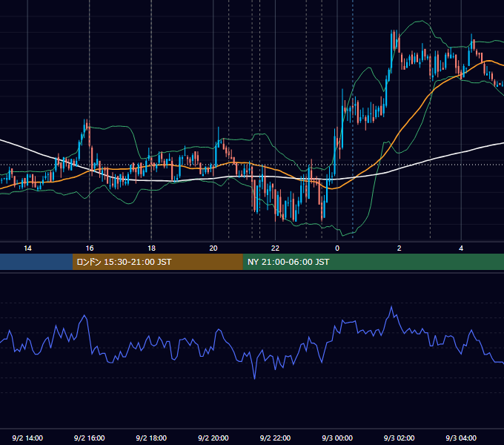This screenshot has width=504, height=445.
Task: Click the unlabeled blue session bar segment
Action: 36,262
